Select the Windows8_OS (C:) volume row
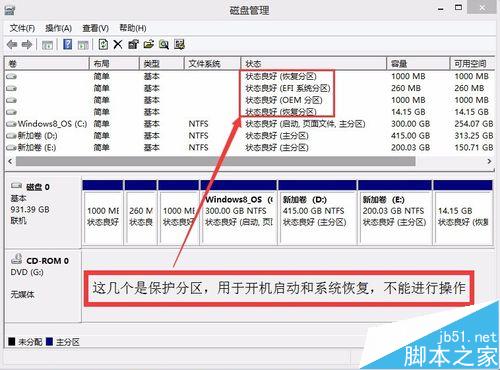This screenshot has height=370, width=500. coord(249,124)
